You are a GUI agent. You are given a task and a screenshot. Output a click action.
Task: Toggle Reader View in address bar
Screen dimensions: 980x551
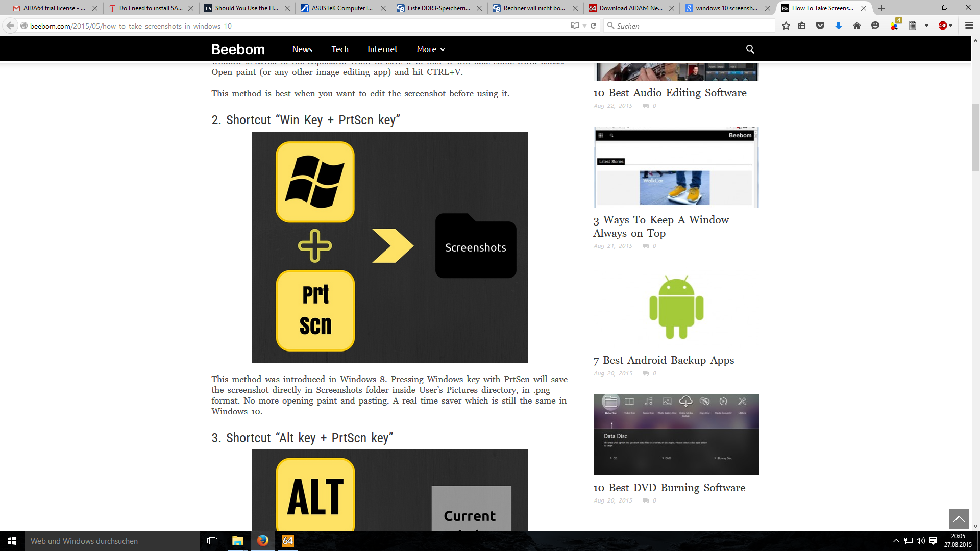click(x=574, y=26)
